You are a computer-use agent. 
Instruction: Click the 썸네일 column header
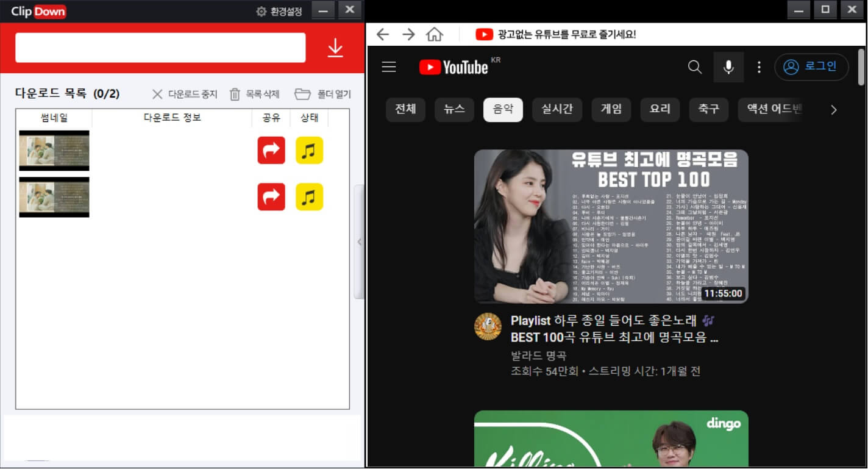(x=54, y=118)
